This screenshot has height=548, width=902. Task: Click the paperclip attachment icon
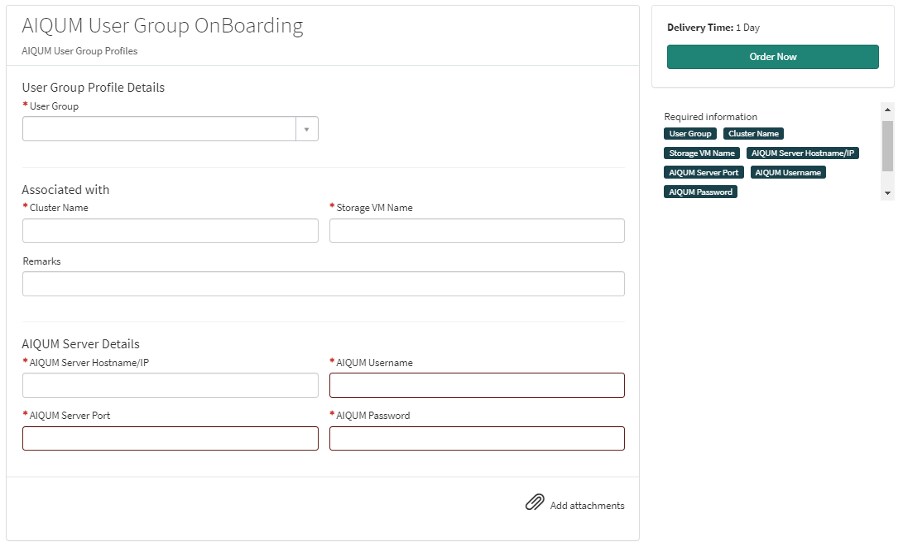[x=535, y=502]
